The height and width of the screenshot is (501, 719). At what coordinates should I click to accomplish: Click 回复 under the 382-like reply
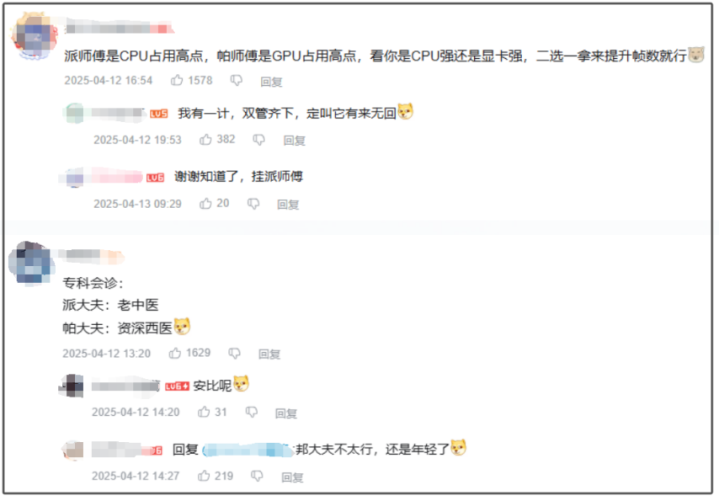294,140
